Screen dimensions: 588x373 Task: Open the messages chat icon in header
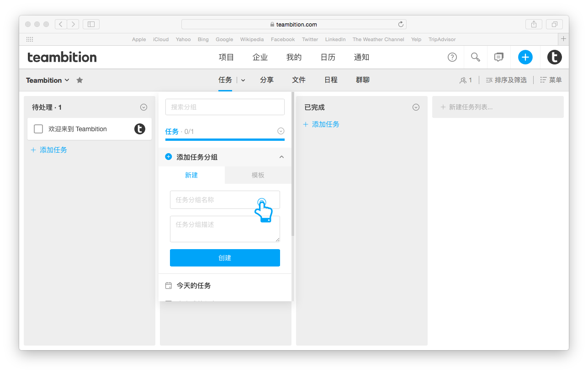click(x=499, y=57)
